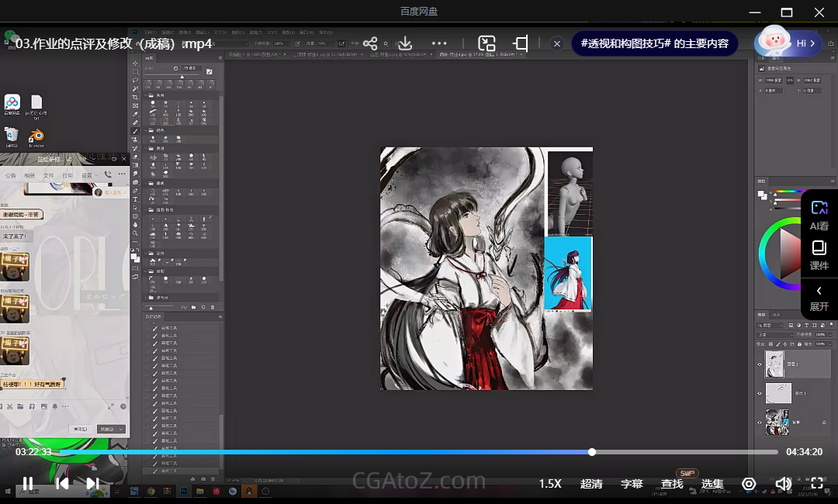Click the download icon in the top bar

point(404,43)
